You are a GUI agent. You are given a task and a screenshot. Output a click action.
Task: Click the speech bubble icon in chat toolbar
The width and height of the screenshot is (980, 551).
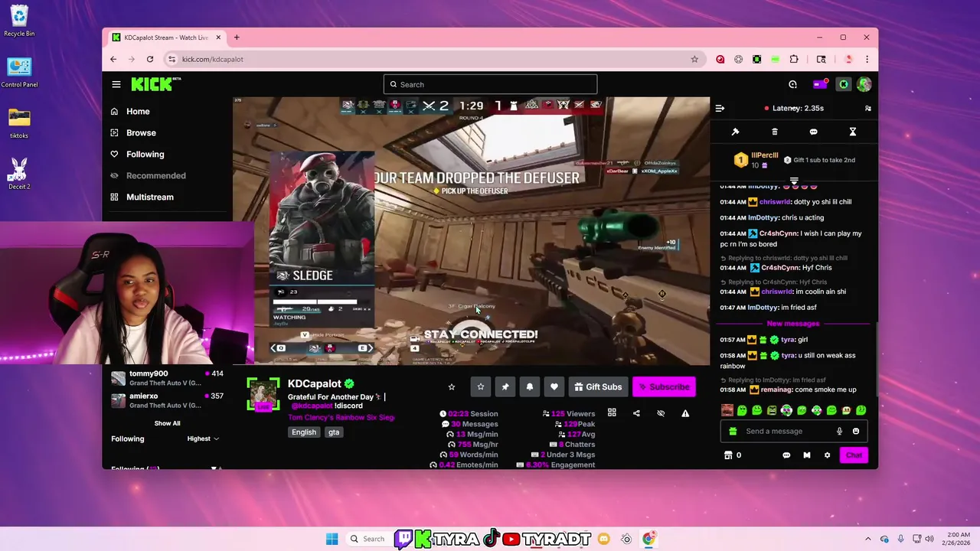pyautogui.click(x=813, y=132)
